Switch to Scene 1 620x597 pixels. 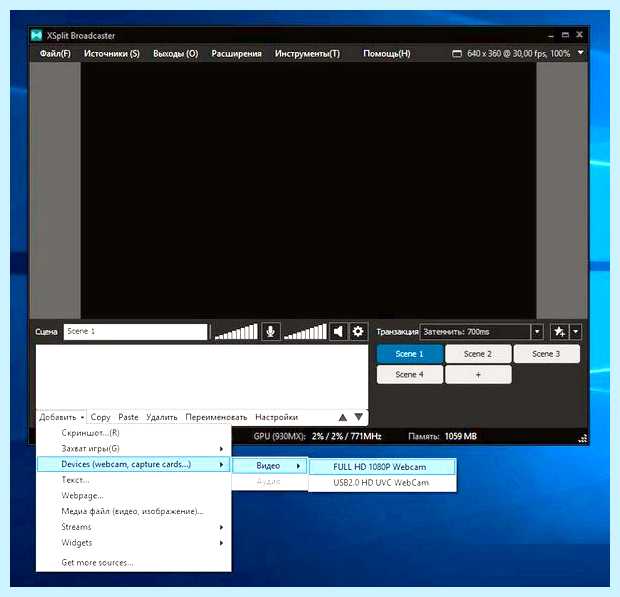point(410,354)
